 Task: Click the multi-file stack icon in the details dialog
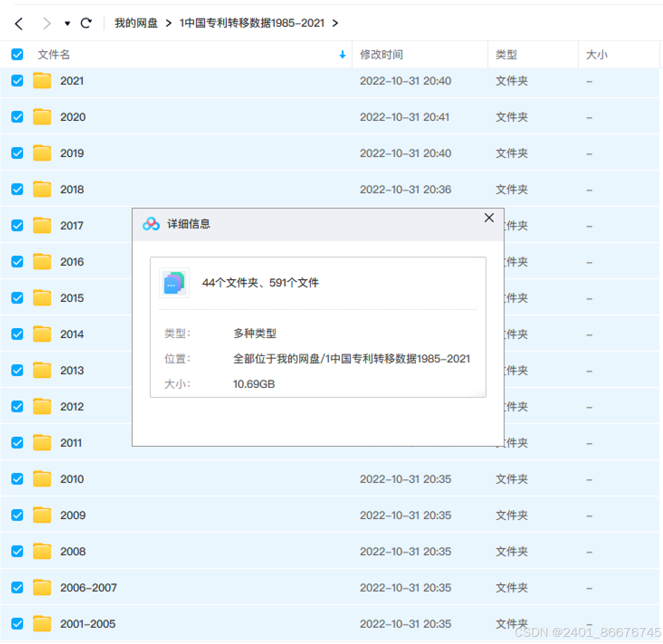click(x=174, y=282)
